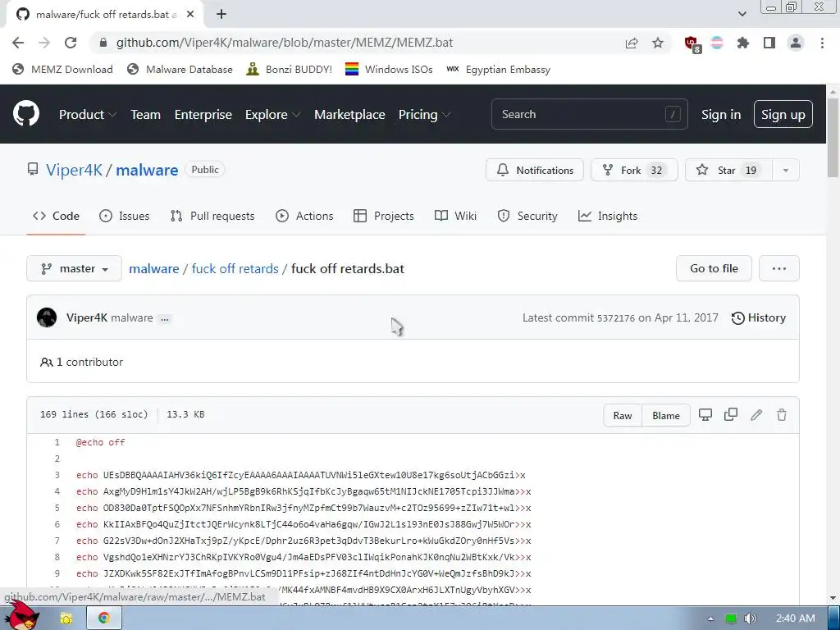View the Raw file
Viewport: 840px width, 630px height.
pyautogui.click(x=623, y=416)
